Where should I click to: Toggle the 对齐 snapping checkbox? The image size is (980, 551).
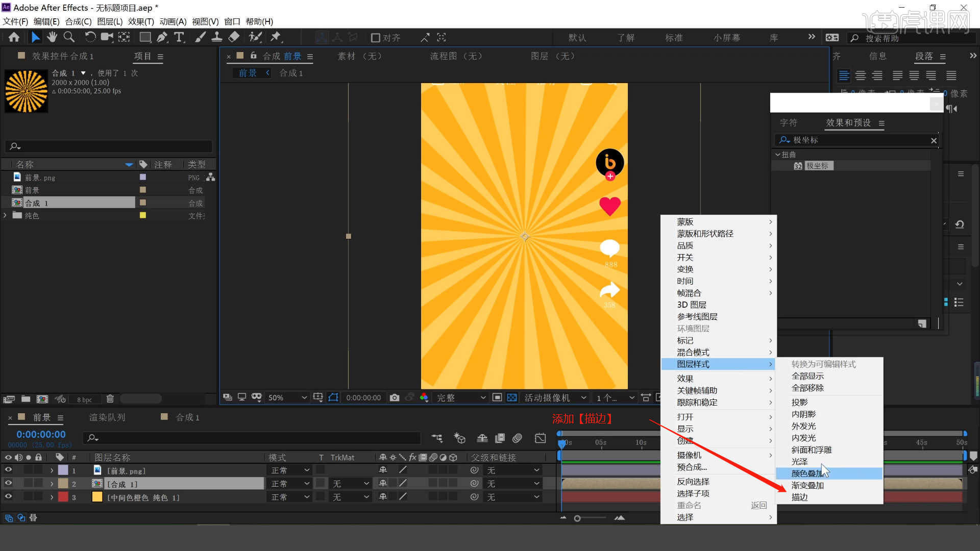pyautogui.click(x=376, y=38)
